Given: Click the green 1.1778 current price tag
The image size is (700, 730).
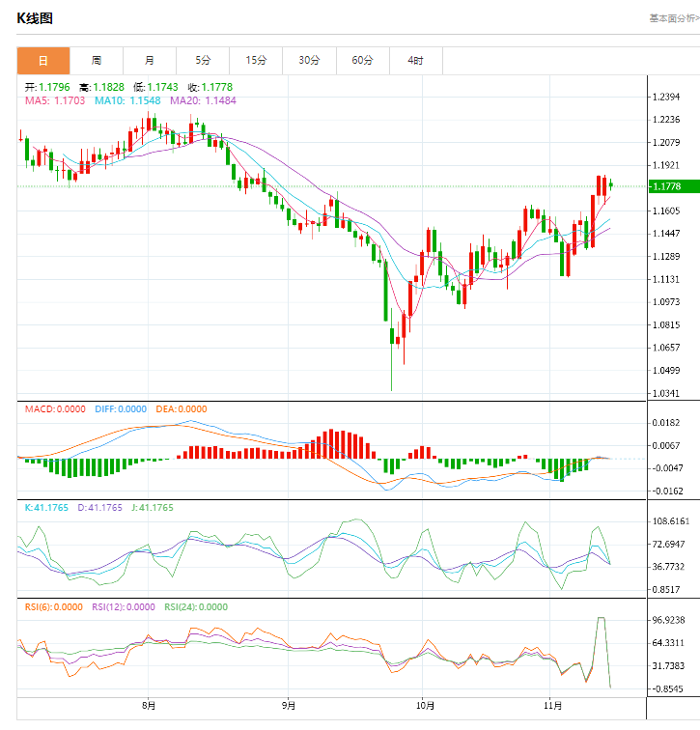Looking at the screenshot, I should click(x=674, y=186).
